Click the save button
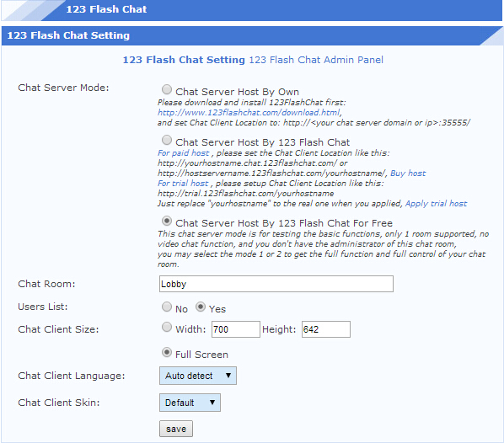 (x=176, y=429)
